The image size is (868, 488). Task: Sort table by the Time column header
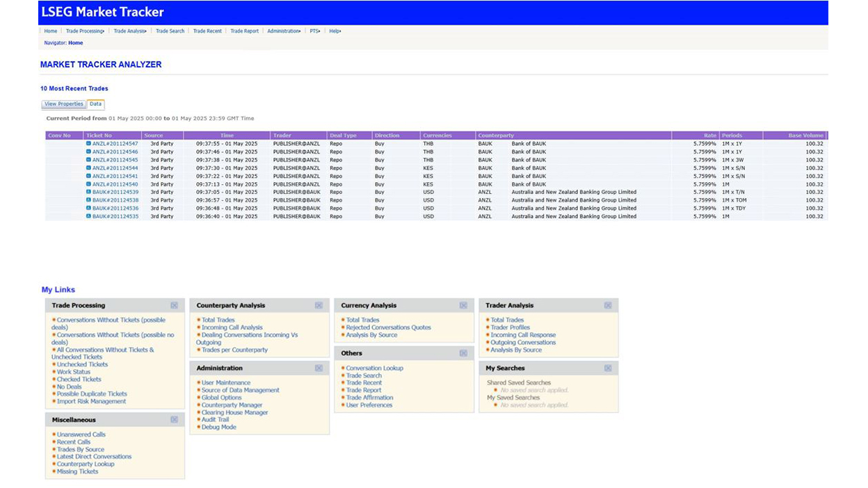click(x=227, y=136)
